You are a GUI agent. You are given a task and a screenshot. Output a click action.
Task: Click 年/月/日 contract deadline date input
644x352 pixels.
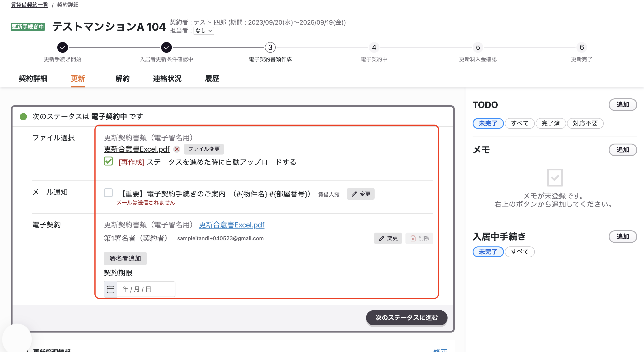click(146, 289)
